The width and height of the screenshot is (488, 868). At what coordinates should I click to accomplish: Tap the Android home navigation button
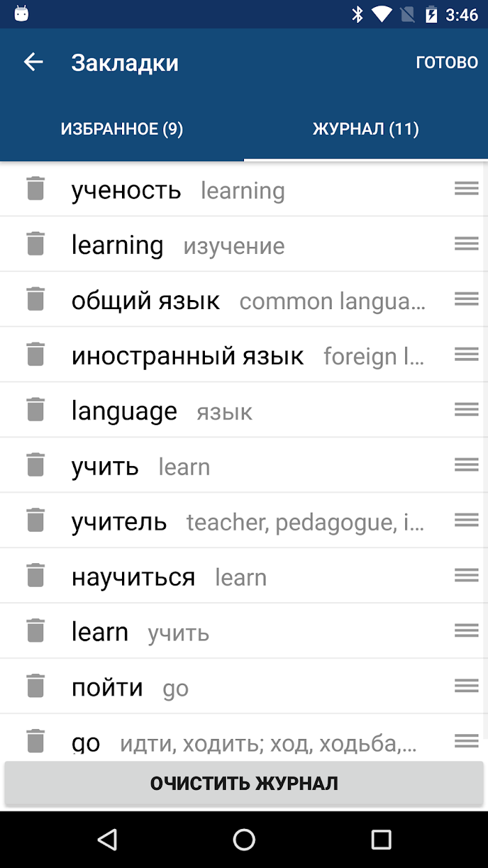tap(244, 839)
